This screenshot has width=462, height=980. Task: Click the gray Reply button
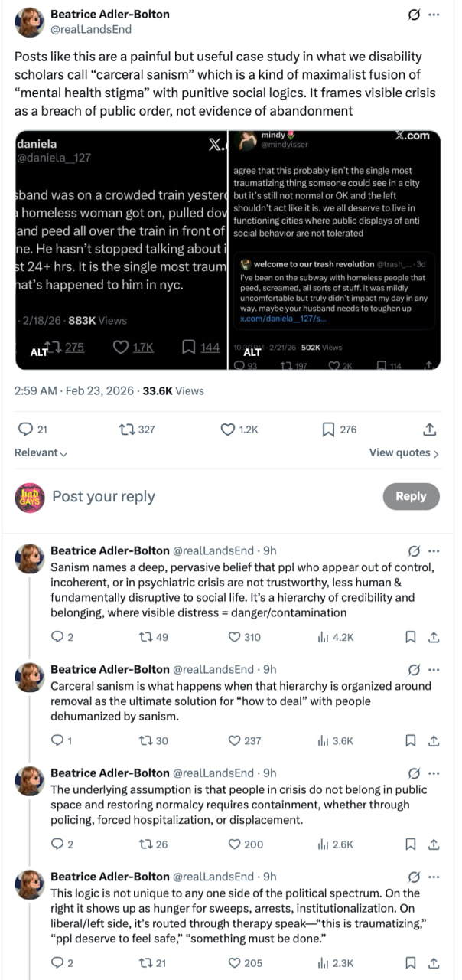pyautogui.click(x=411, y=496)
